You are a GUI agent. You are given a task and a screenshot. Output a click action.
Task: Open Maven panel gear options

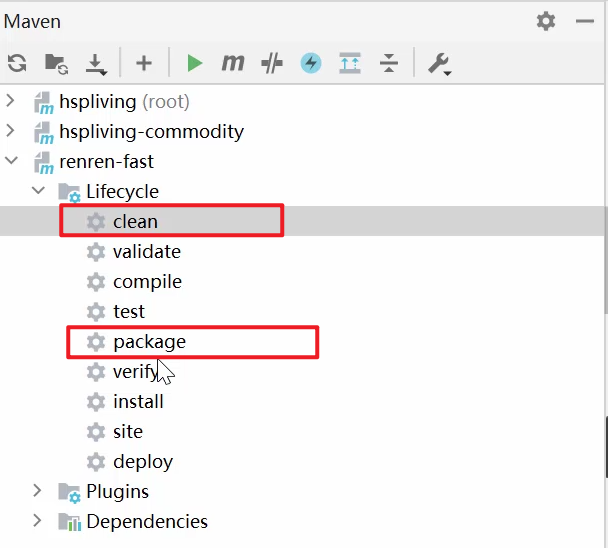pos(546,21)
